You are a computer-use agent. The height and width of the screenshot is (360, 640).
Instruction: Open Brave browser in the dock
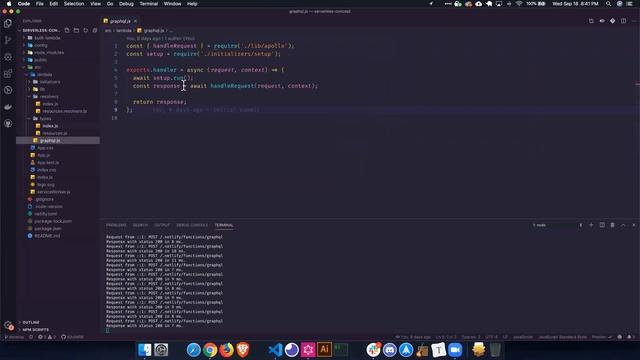243,350
